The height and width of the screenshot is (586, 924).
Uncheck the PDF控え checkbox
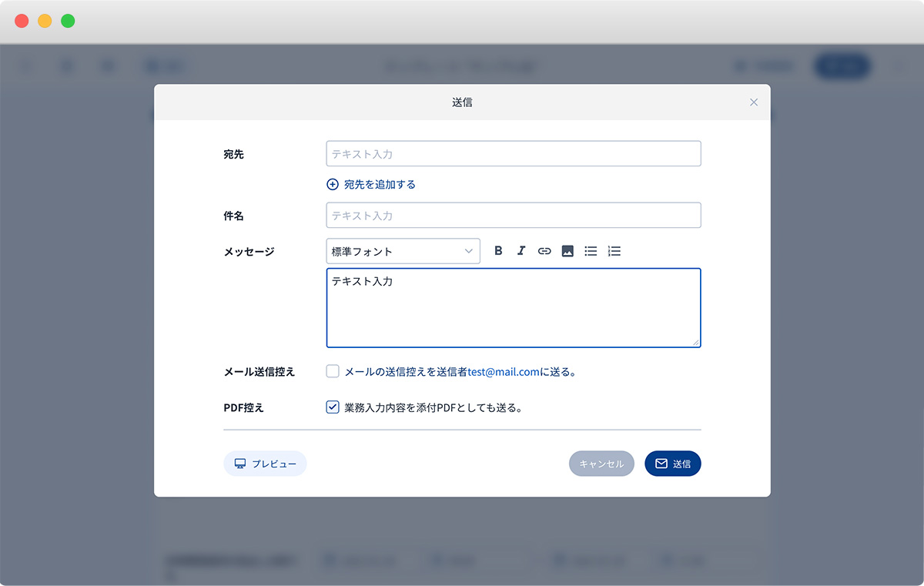pyautogui.click(x=333, y=407)
